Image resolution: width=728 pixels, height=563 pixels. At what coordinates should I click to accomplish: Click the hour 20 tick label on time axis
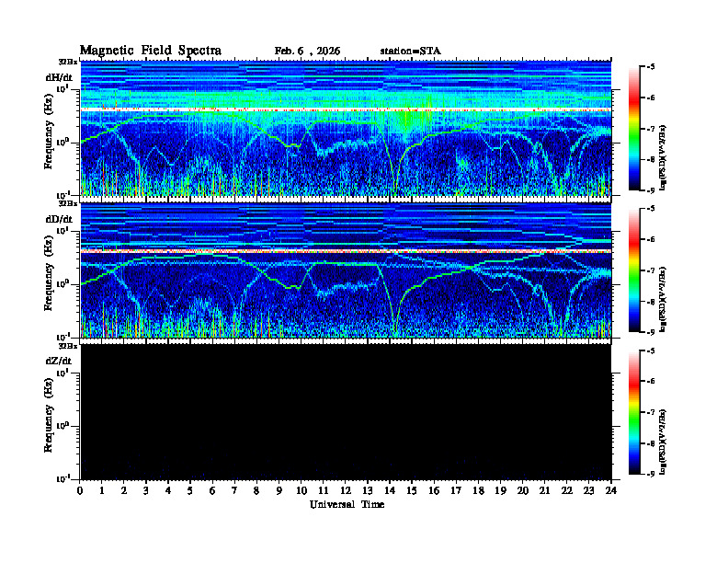coord(523,490)
